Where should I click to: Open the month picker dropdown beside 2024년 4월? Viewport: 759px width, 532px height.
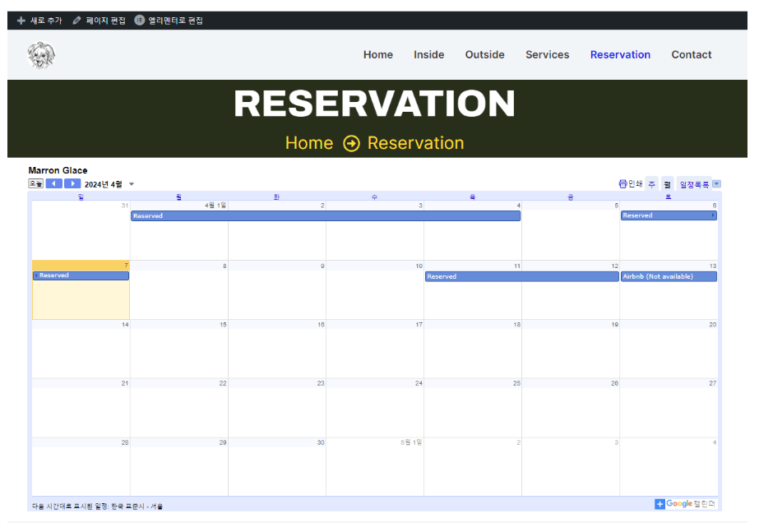pos(132,184)
